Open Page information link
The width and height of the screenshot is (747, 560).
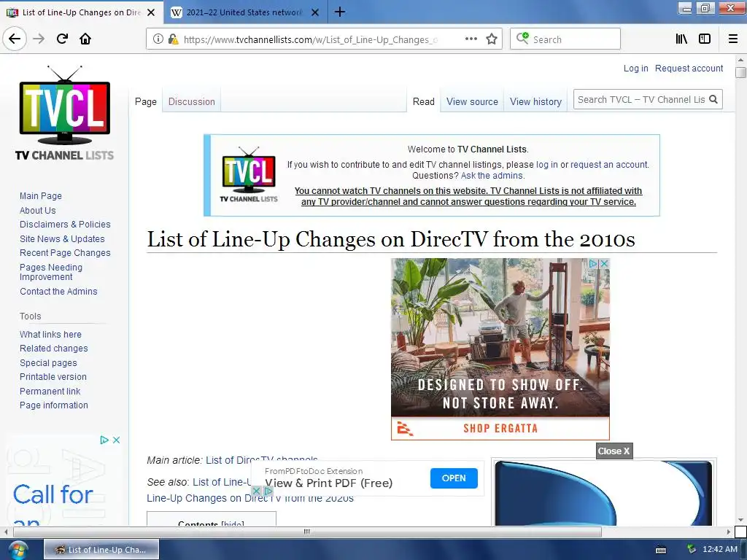[x=54, y=405]
